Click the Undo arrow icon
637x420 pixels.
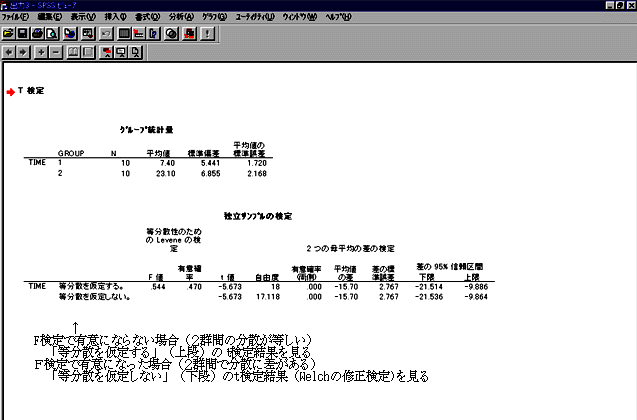tap(105, 33)
